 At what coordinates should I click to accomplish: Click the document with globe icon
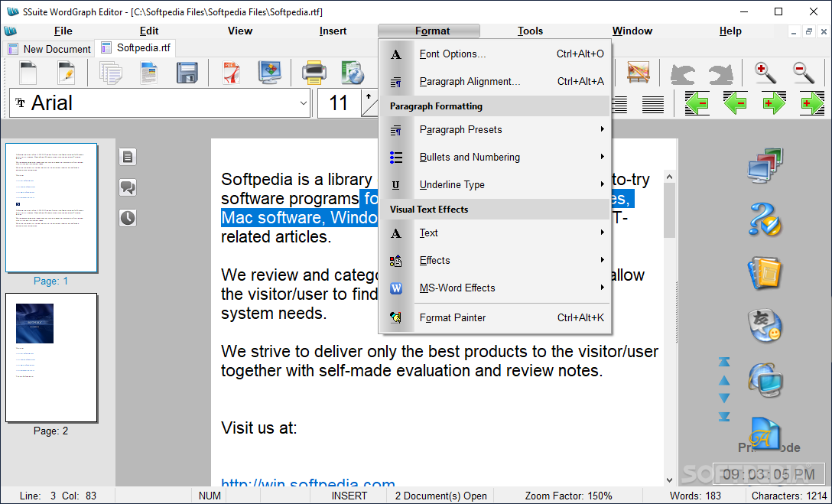[353, 73]
